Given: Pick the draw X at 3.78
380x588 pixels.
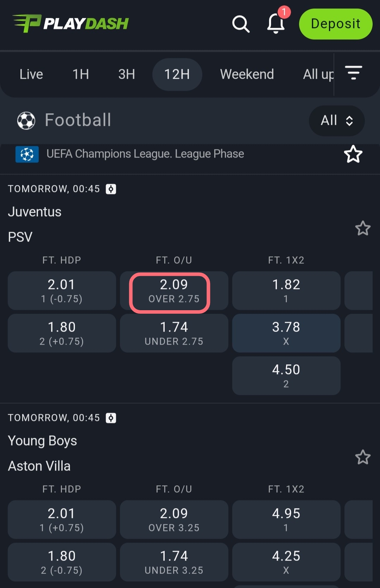Looking at the screenshot, I should 286,333.
